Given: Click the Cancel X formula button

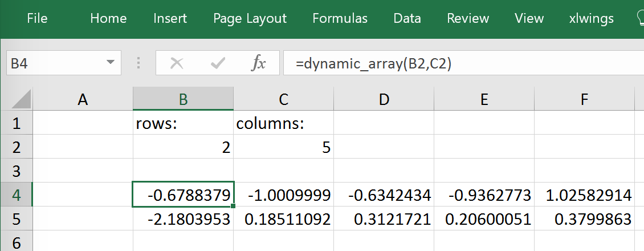Looking at the screenshot, I should coord(177,63).
